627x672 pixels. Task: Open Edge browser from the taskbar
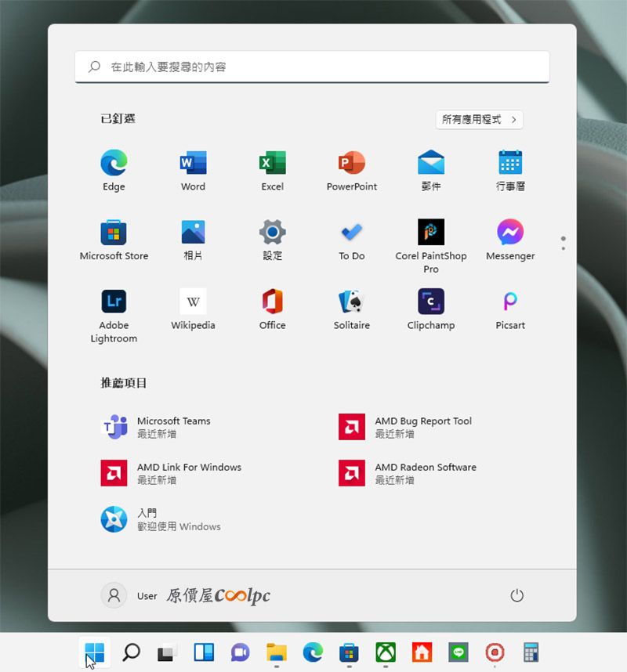tap(313, 652)
